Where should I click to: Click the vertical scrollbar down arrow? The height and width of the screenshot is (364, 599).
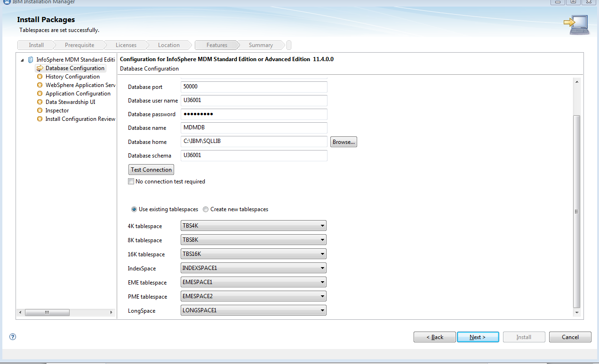tap(576, 313)
